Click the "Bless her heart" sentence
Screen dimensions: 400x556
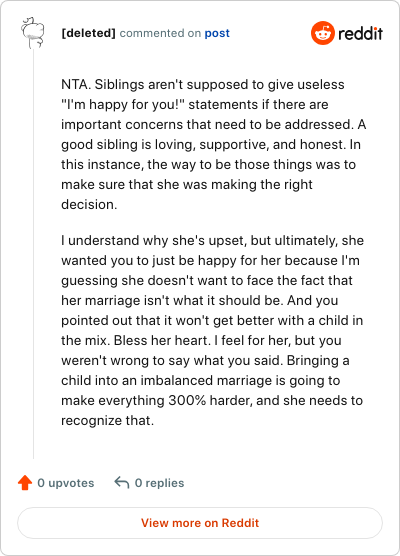pos(162,340)
